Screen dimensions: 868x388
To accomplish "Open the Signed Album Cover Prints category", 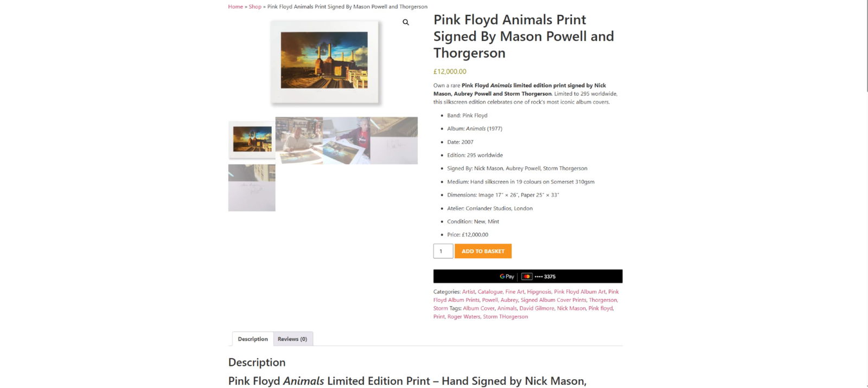I will [553, 300].
